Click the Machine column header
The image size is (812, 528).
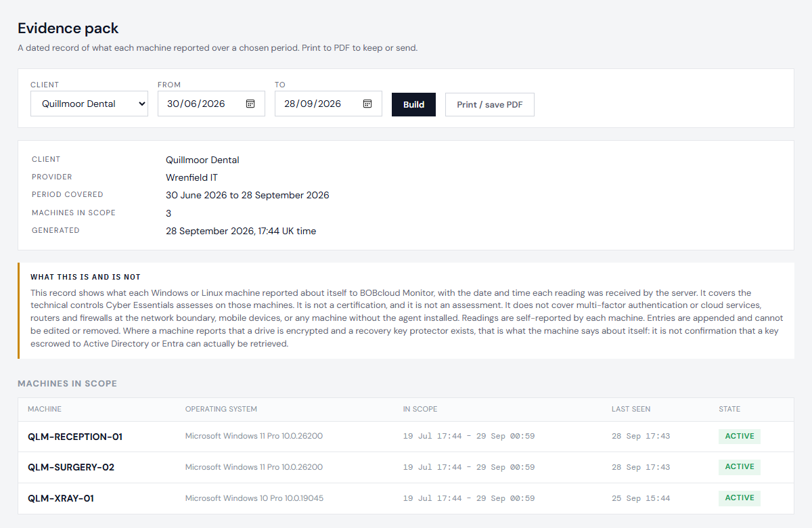pyautogui.click(x=45, y=409)
